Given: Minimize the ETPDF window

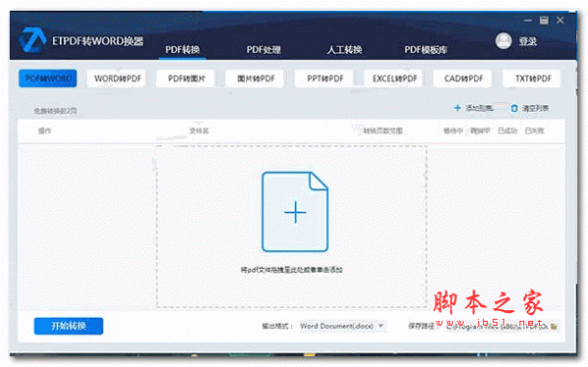Looking at the screenshot, I should (528, 21).
